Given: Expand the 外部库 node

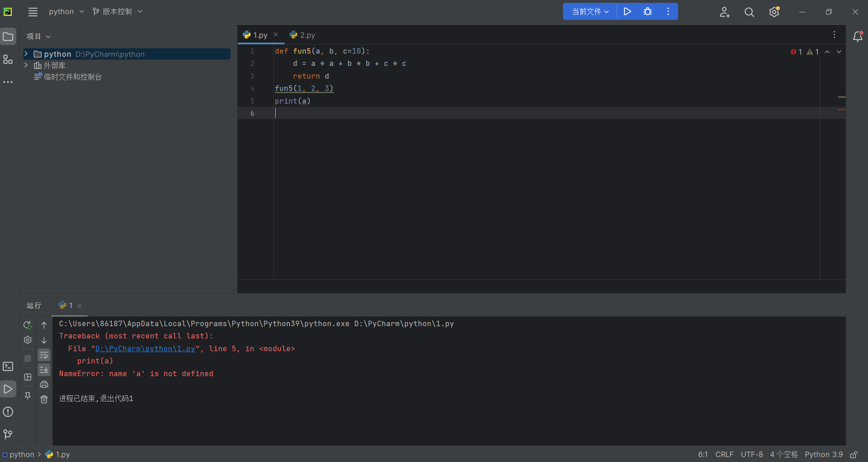Looking at the screenshot, I should [26, 65].
